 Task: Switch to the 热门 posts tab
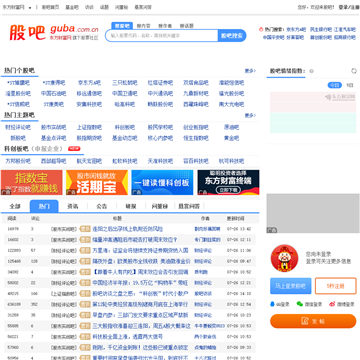(x=44, y=206)
